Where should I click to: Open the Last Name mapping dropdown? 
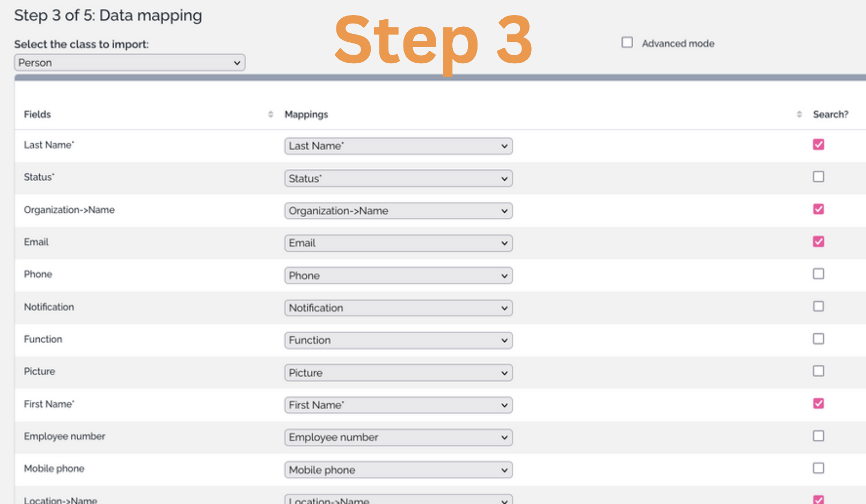click(398, 146)
